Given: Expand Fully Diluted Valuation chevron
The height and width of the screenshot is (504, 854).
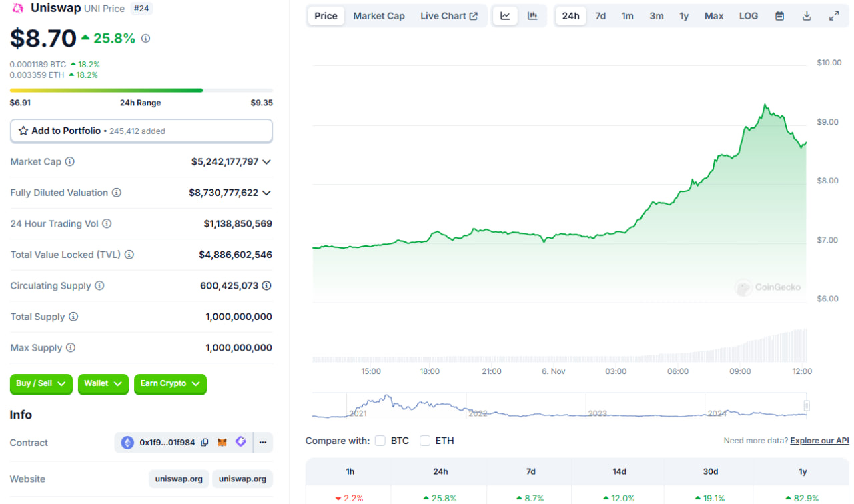Looking at the screenshot, I should (266, 193).
